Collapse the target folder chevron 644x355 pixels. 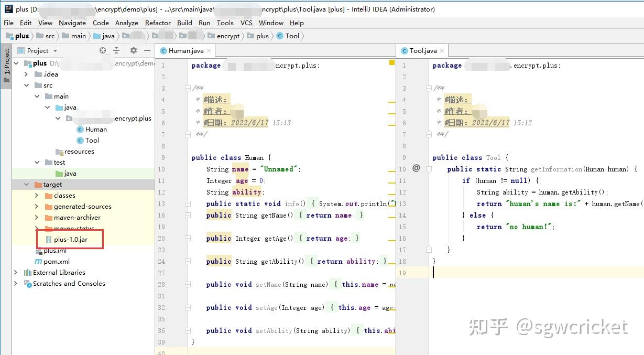[26, 184]
